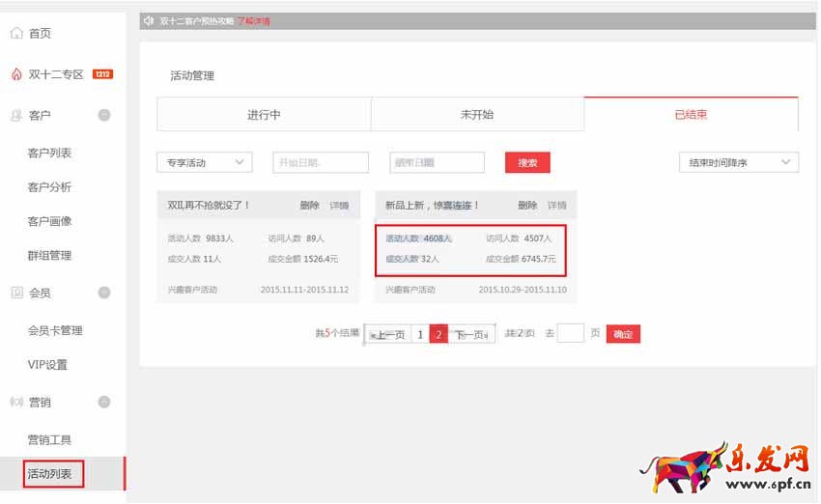
Task: Go to page 1 in pagination
Action: click(x=420, y=334)
